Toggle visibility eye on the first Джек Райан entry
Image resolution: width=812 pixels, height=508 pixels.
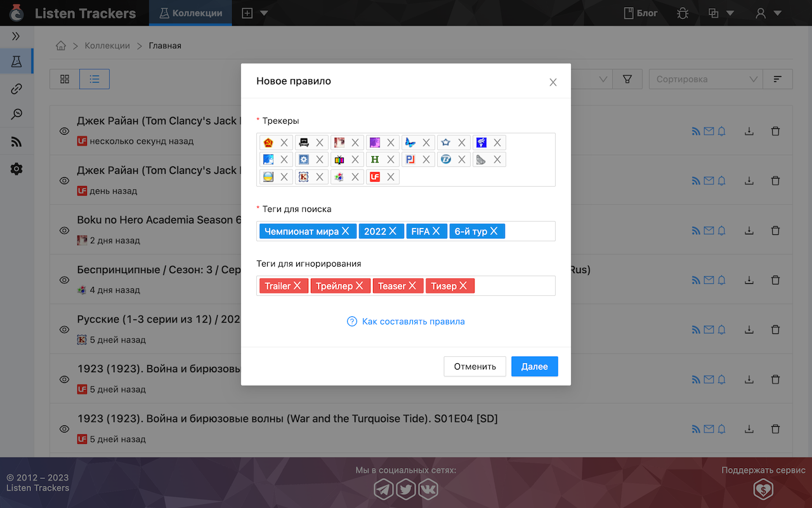pos(64,131)
